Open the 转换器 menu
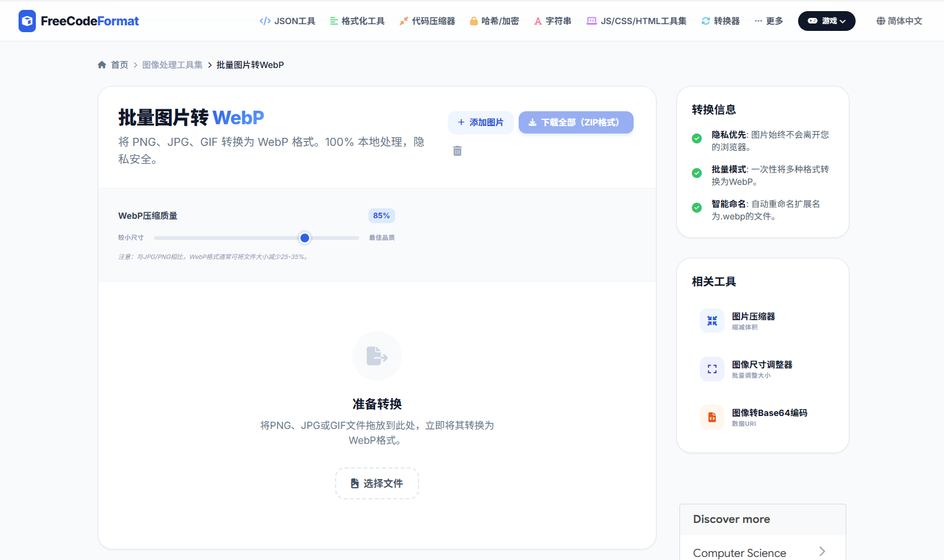The height and width of the screenshot is (560, 944). coord(720,21)
